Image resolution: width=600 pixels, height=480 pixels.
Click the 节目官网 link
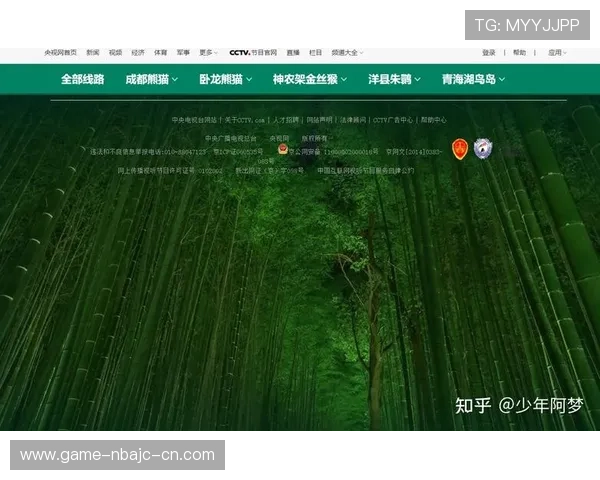[x=264, y=52]
